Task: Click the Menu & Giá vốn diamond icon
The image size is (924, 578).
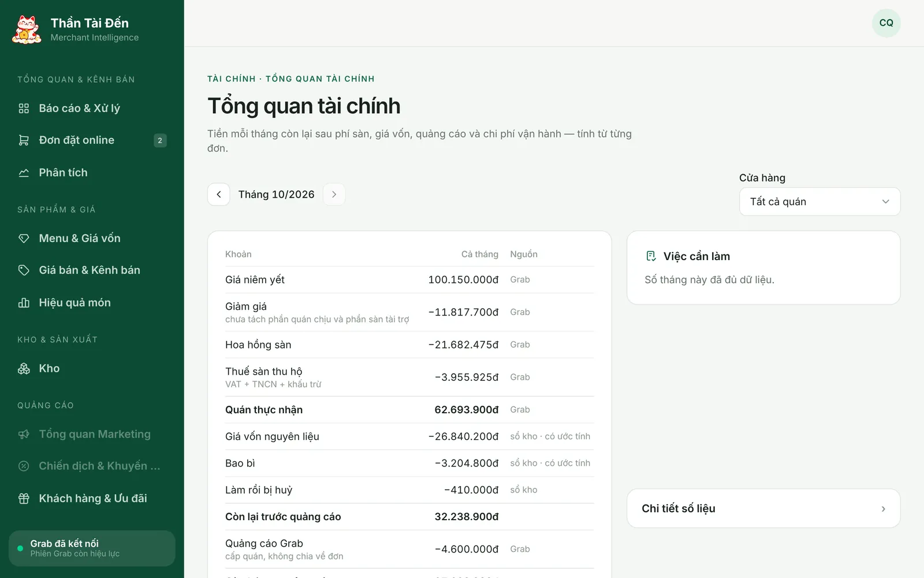Action: (24, 238)
